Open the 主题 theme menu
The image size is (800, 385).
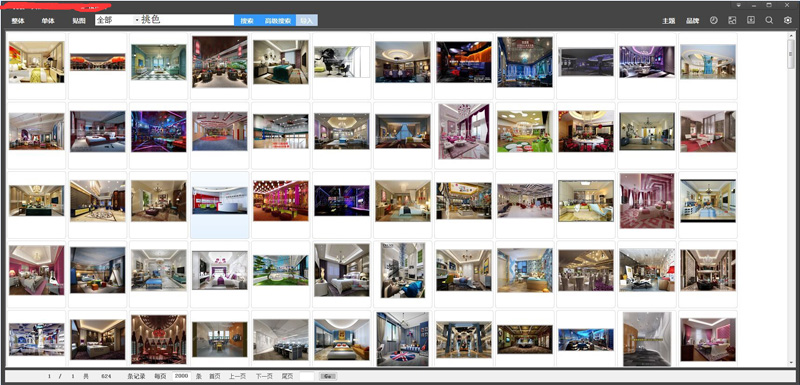click(668, 21)
